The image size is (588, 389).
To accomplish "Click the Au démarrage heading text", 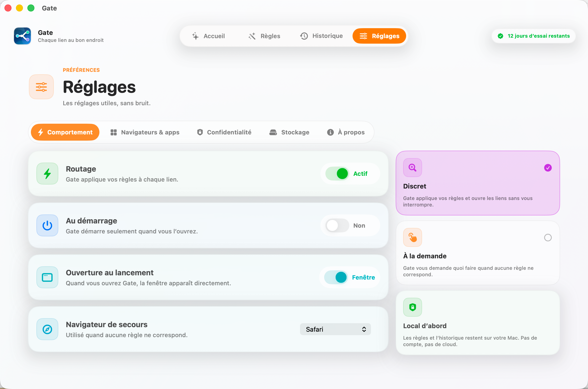I will point(91,221).
